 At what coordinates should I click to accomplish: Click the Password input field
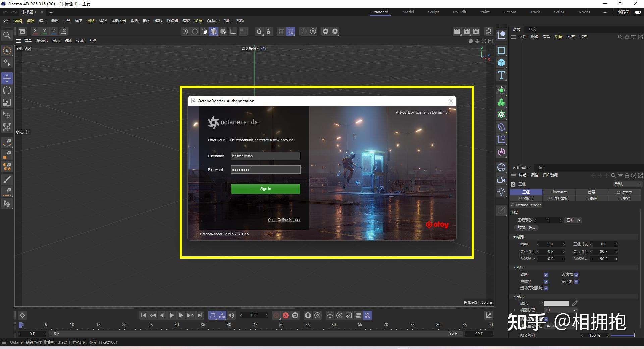265,170
